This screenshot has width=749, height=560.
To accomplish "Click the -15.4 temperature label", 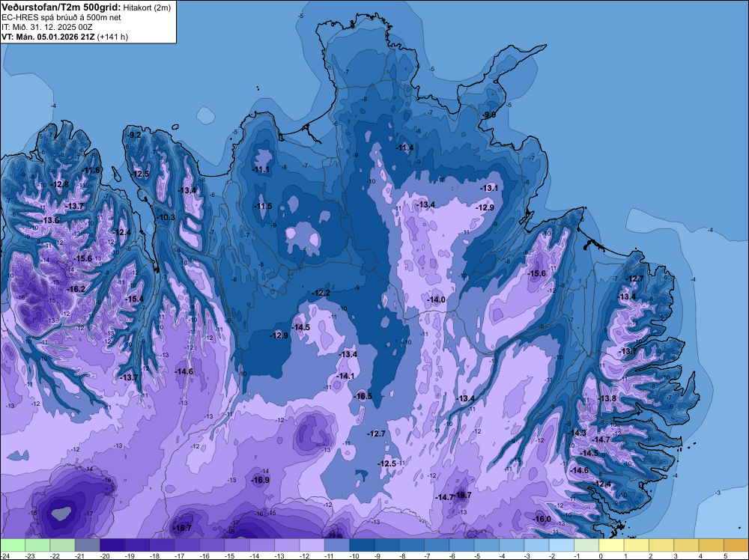I will pyautogui.click(x=134, y=299).
